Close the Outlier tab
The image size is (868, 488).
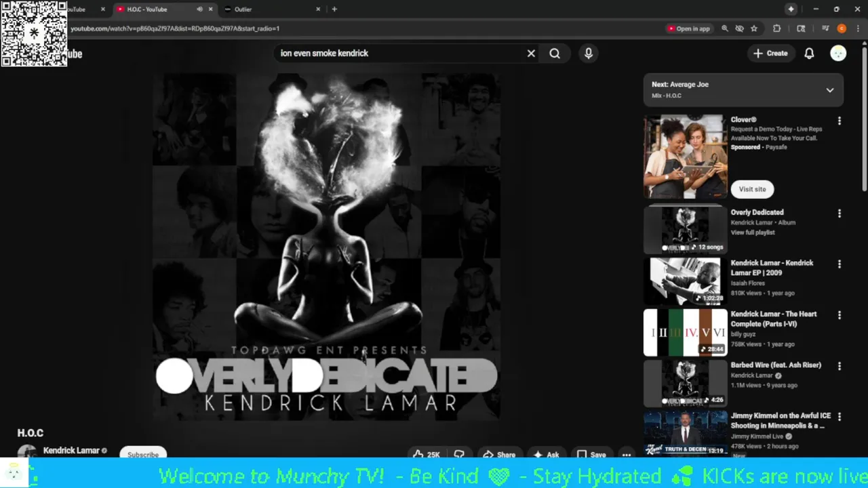point(318,9)
